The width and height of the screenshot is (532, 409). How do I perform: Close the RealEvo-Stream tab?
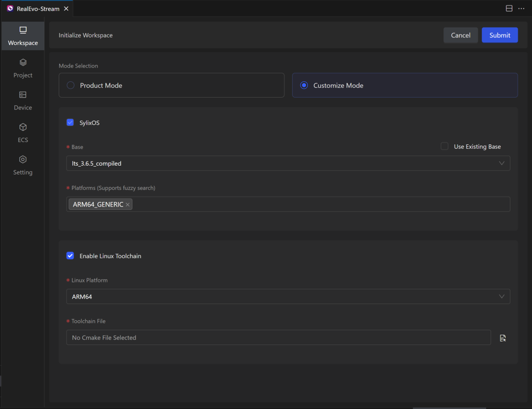[x=66, y=8]
